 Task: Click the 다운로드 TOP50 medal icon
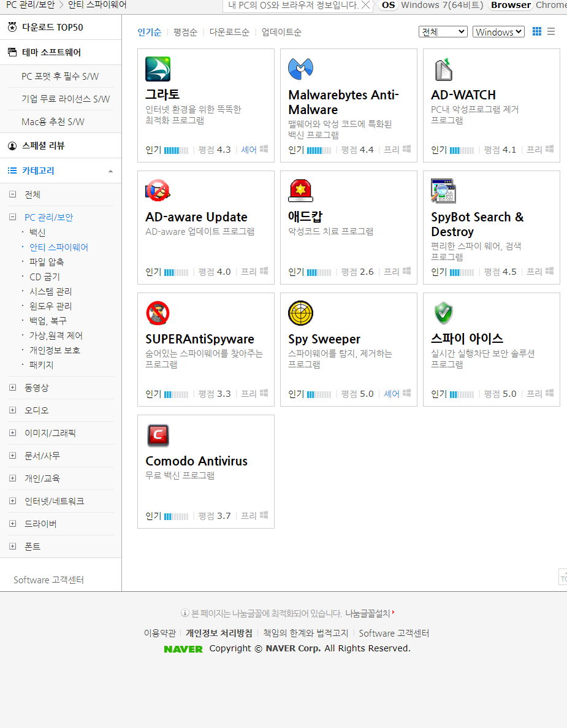(12, 27)
